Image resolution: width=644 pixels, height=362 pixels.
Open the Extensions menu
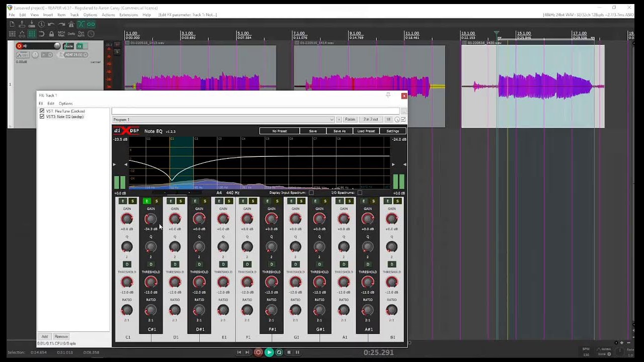click(129, 15)
